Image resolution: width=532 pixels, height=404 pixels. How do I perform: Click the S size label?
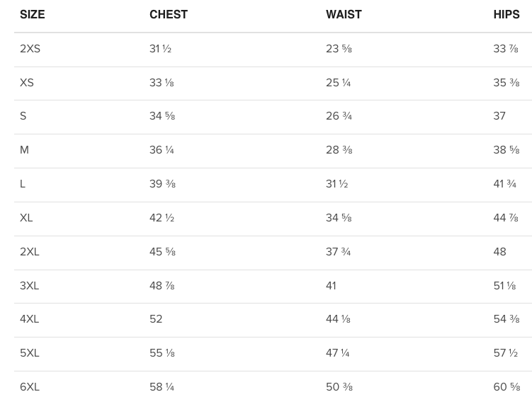(x=23, y=116)
